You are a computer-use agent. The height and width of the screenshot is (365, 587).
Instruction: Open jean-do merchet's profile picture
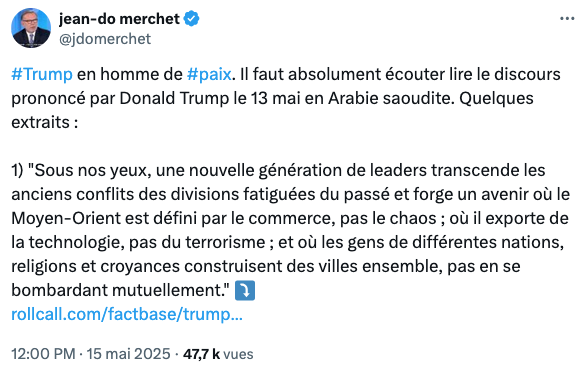31,28
